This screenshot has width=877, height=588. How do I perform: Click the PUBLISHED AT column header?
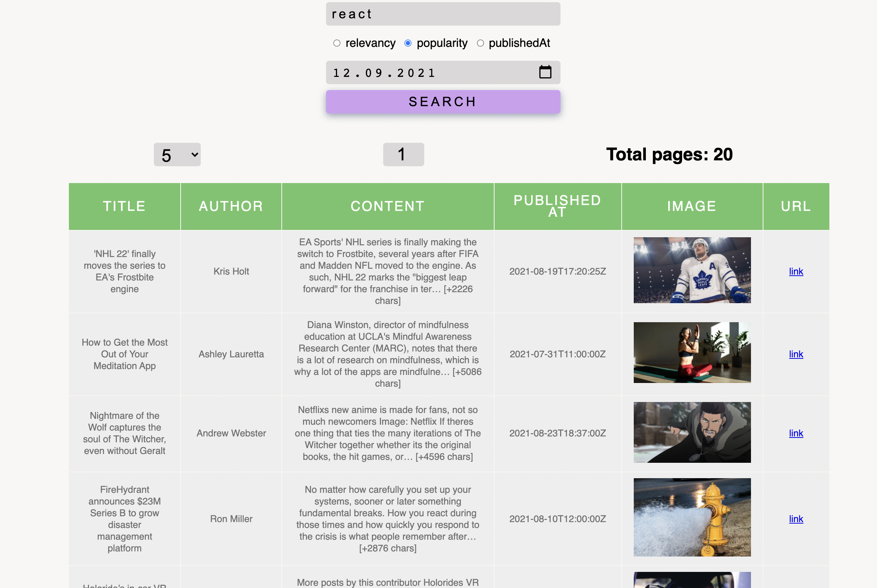(x=557, y=206)
